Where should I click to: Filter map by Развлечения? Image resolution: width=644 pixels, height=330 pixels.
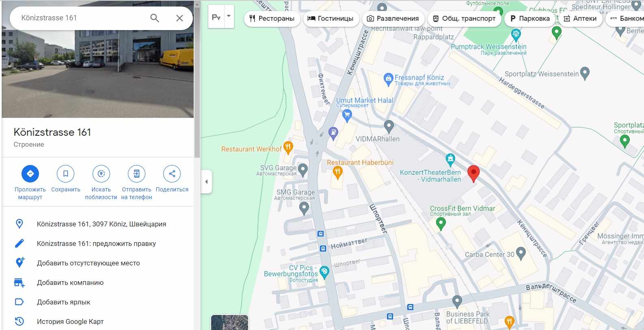click(393, 18)
